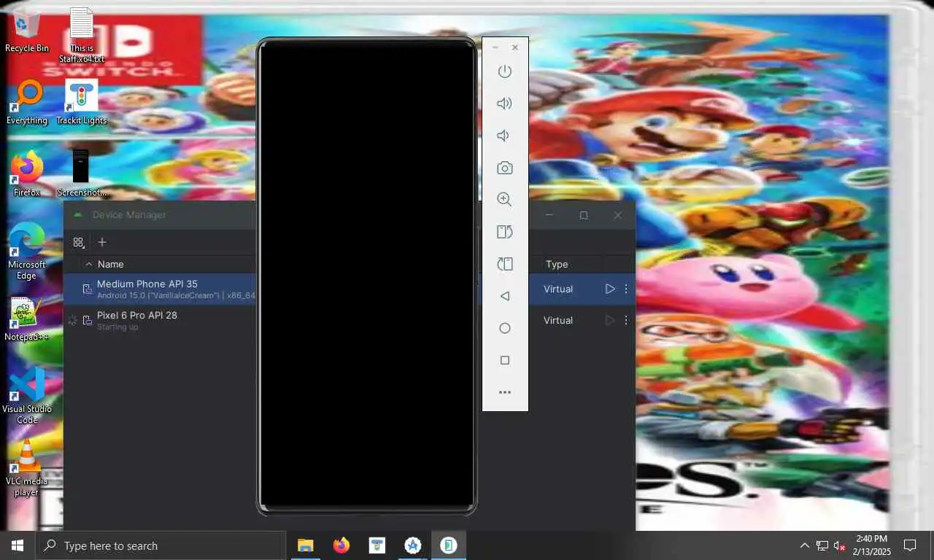Click the plus icon to add device
This screenshot has height=560, width=934.
click(102, 242)
